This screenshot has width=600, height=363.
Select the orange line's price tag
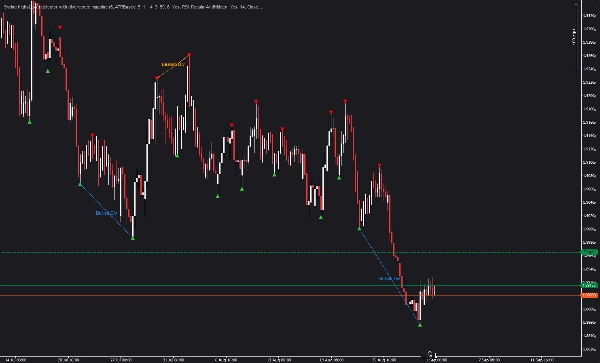pyautogui.click(x=589, y=295)
